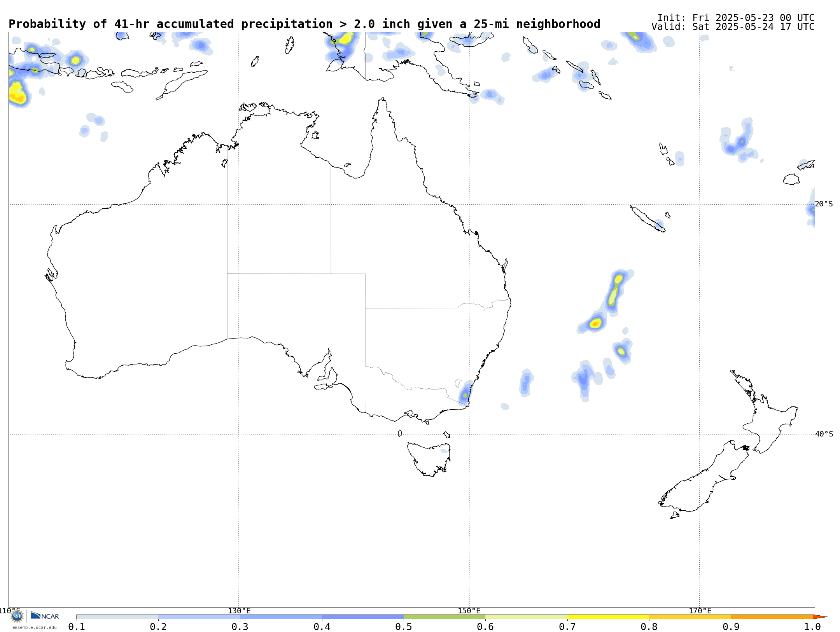Image resolution: width=840 pixels, height=632 pixels.
Task: Click the New Caledonia island outline
Action: (647, 219)
